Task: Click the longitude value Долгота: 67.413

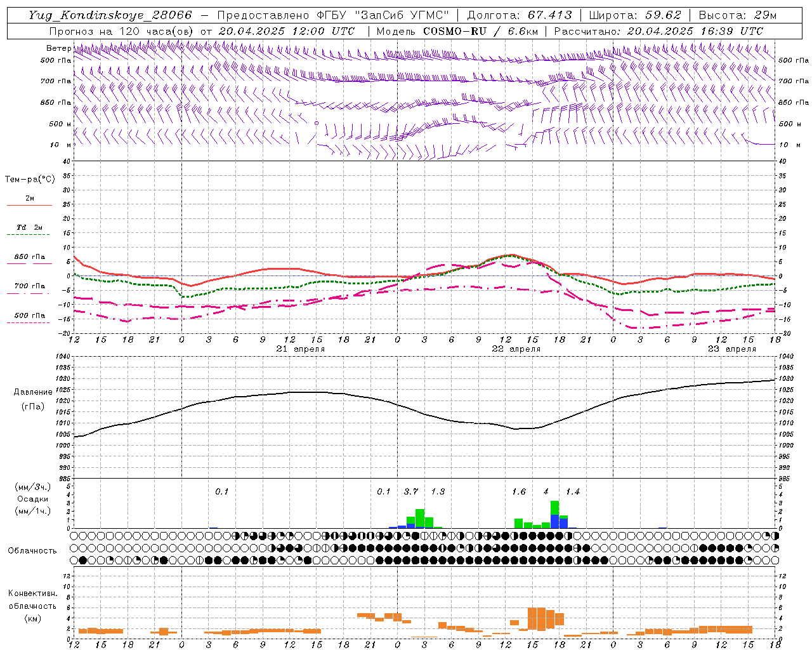Action: click(520, 15)
